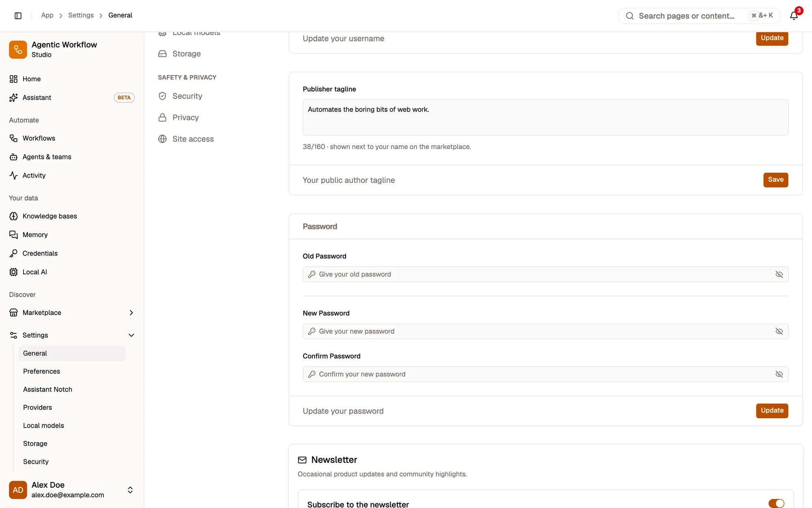Image resolution: width=812 pixels, height=508 pixels.
Task: Click into the Publisher tagline text area
Action: coord(545,117)
